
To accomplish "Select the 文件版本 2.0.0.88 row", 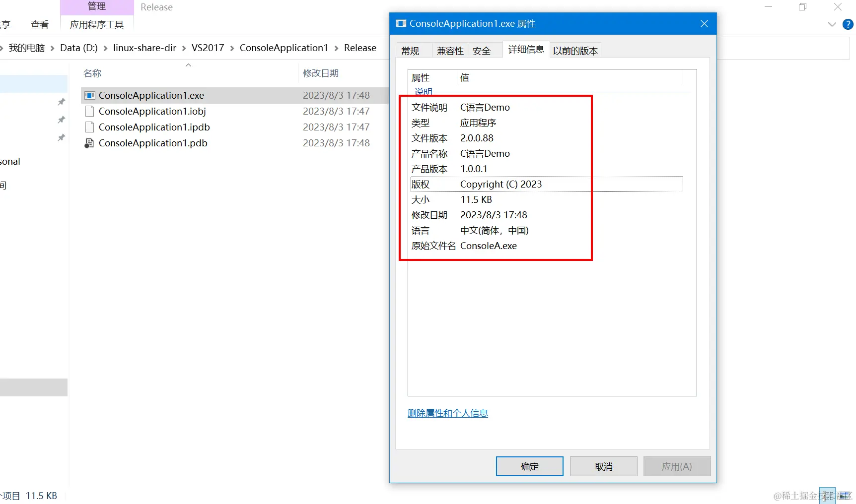I will coord(547,138).
